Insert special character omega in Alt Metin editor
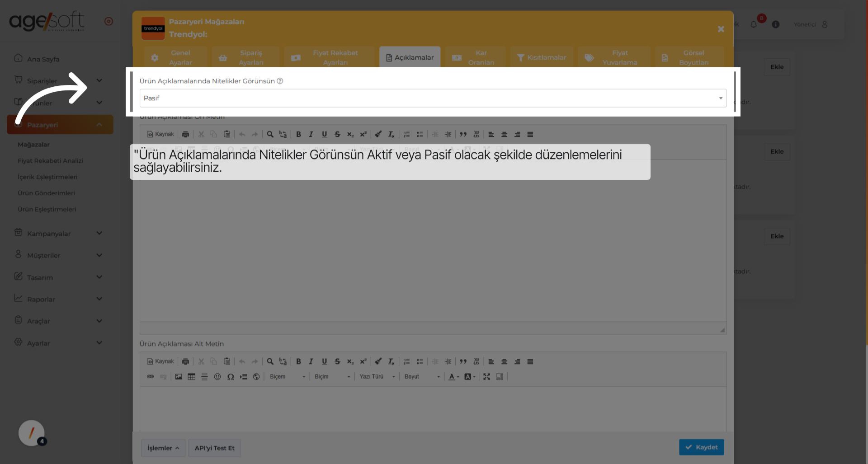Screen dimensions: 868x464 [231, 376]
